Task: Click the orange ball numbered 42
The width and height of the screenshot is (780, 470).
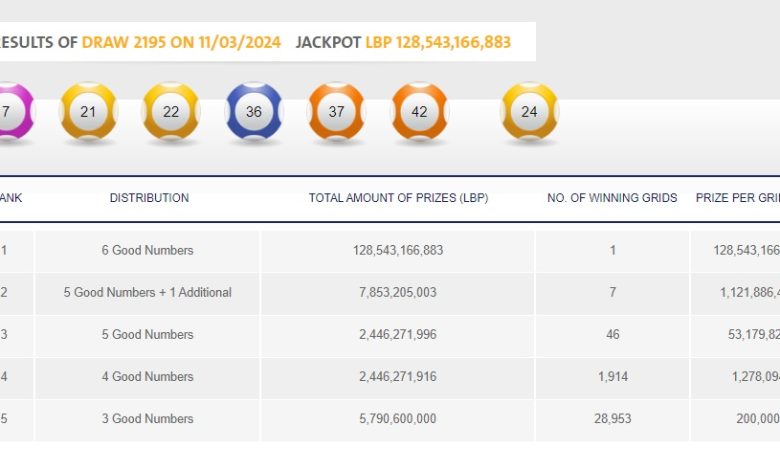Action: [419, 111]
